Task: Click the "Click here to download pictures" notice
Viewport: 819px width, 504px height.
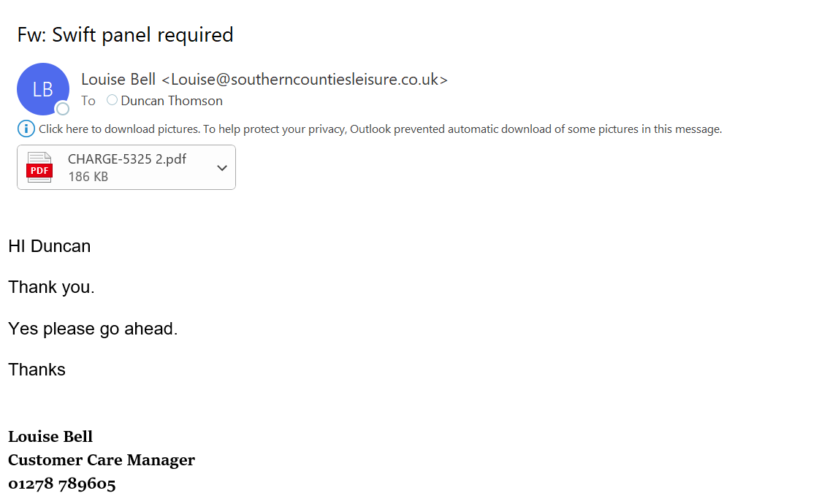Action: pyautogui.click(x=380, y=129)
